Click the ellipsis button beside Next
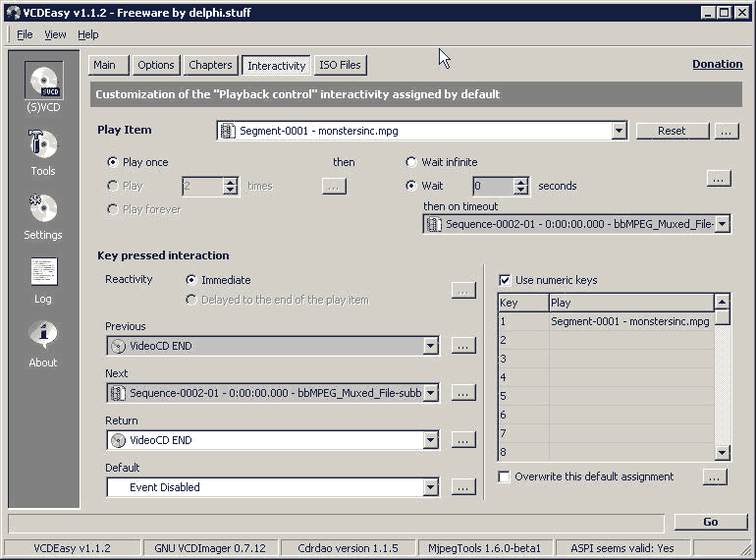Image resolution: width=756 pixels, height=560 pixels. click(463, 393)
